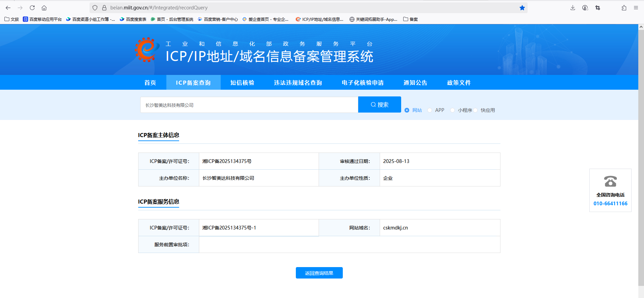Go to browser home page icon
Image resolution: width=644 pixels, height=298 pixels.
click(44, 8)
